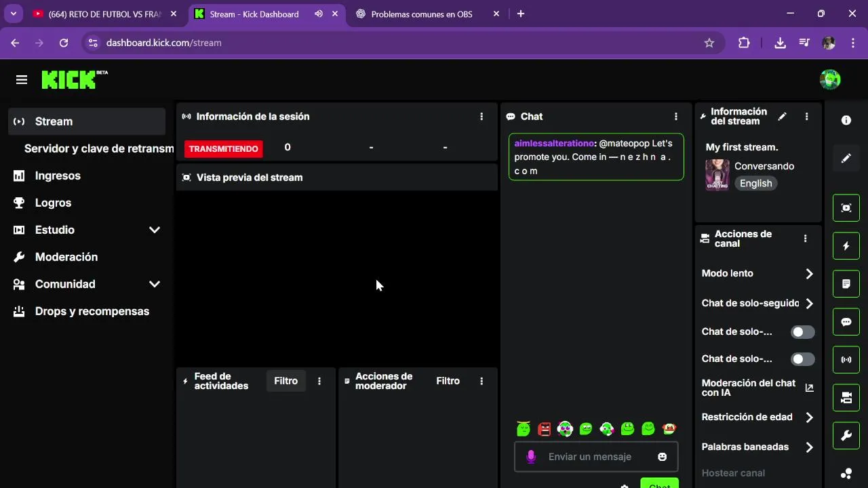The width and height of the screenshot is (868, 488).
Task: Bookmark page with the star icon
Action: (x=709, y=43)
